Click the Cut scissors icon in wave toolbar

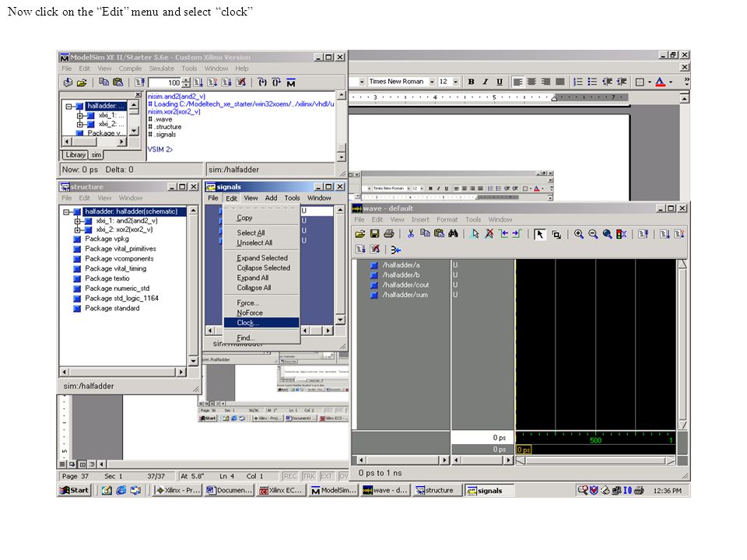pyautogui.click(x=411, y=234)
